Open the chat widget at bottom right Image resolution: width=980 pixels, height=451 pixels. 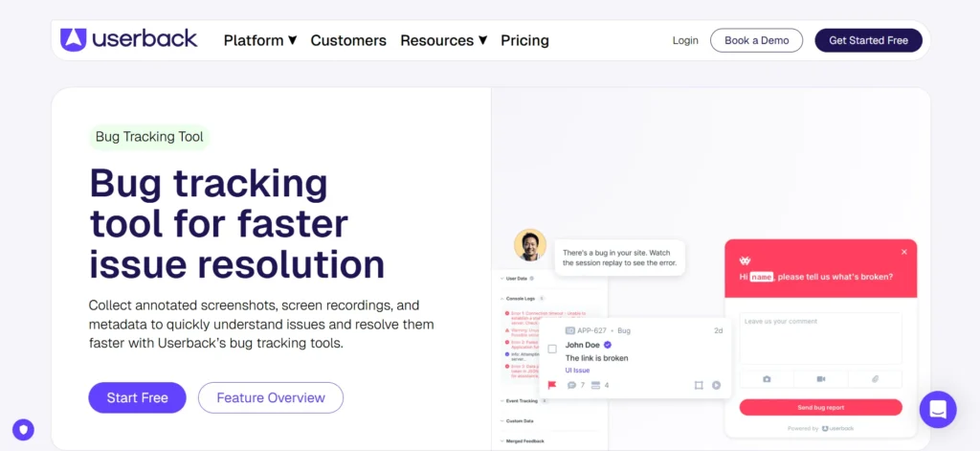(938, 410)
